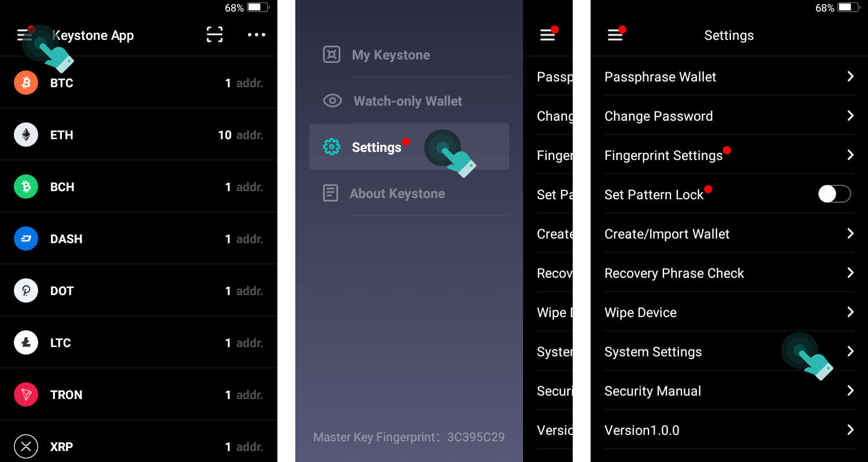Select About Keystone menu item
868x462 pixels.
pos(409,193)
